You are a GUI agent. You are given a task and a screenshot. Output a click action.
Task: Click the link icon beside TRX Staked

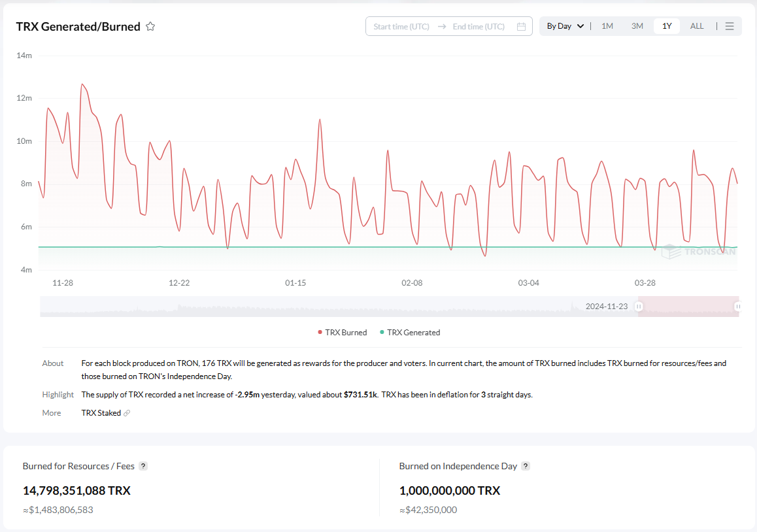(127, 413)
